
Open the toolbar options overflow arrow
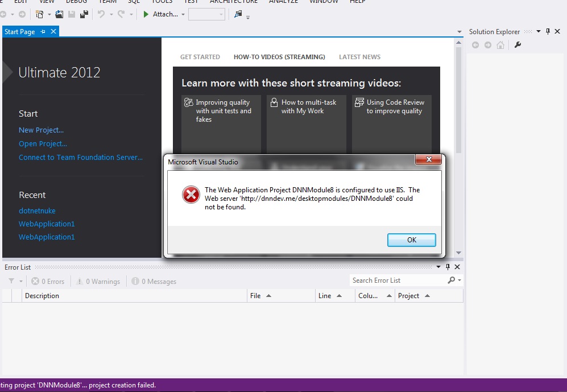(248, 17)
